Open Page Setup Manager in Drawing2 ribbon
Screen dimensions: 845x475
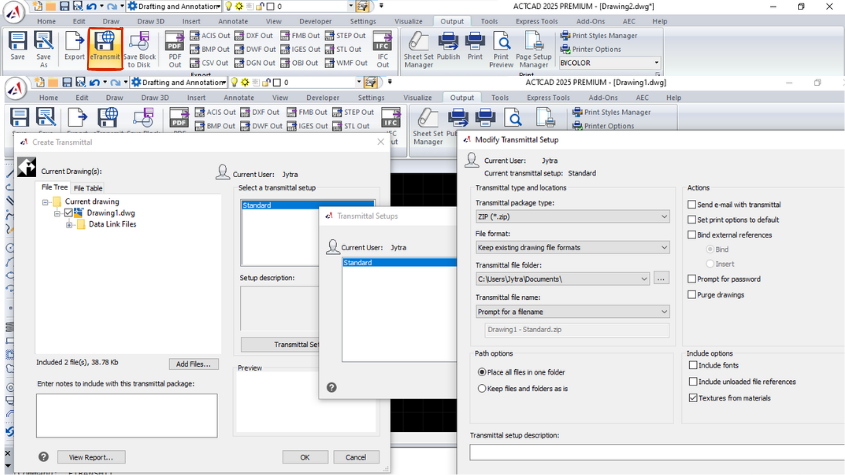pyautogui.click(x=534, y=49)
